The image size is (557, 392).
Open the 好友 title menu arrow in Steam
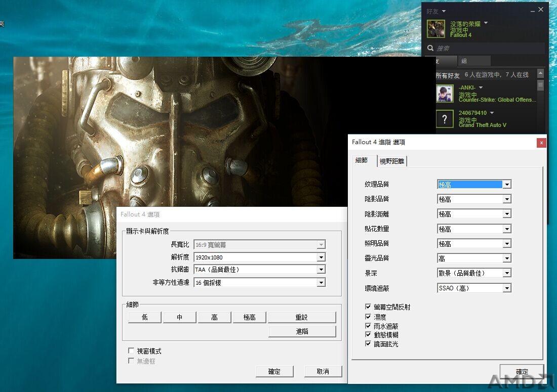coord(444,11)
